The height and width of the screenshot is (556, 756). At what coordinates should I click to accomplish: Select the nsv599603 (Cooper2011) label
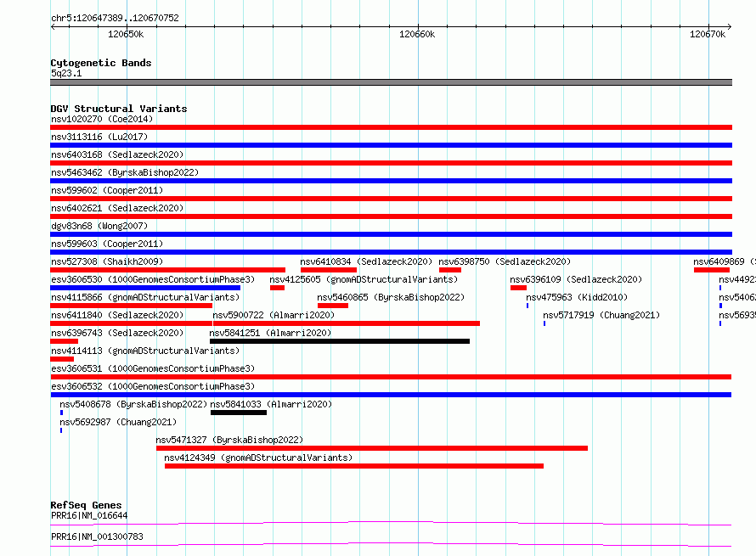coord(107,244)
